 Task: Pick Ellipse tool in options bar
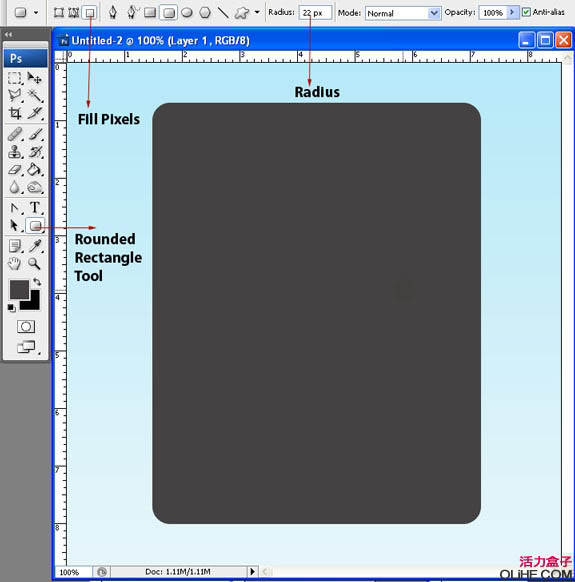click(187, 13)
